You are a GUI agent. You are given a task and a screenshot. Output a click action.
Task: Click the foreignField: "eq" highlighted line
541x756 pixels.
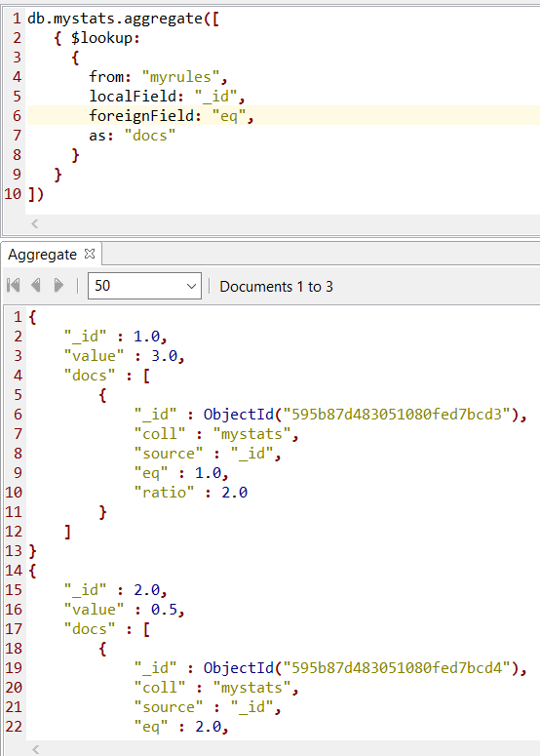click(284, 116)
